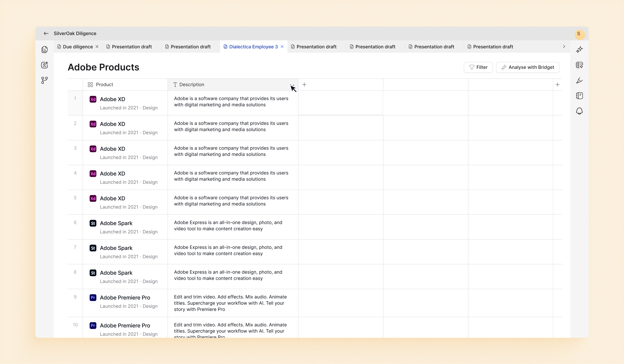Select the highlighter pen icon in right sidebar
624x364 pixels.
coord(579,80)
